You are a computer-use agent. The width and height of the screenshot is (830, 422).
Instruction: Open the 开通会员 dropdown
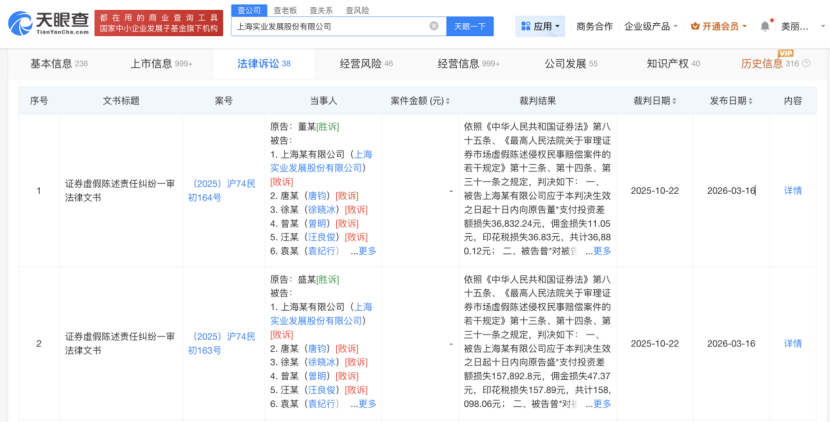point(718,26)
